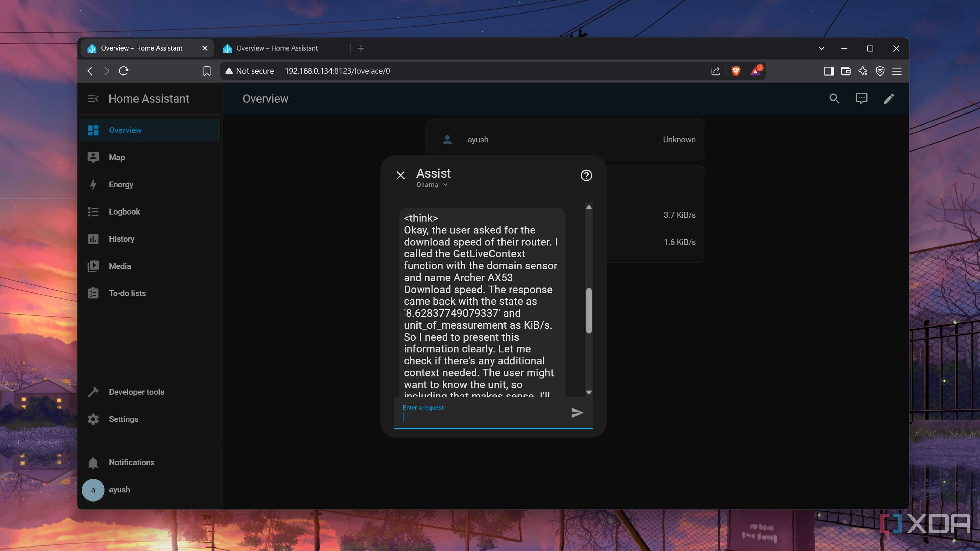Open Brave Shields lion icon

[736, 71]
